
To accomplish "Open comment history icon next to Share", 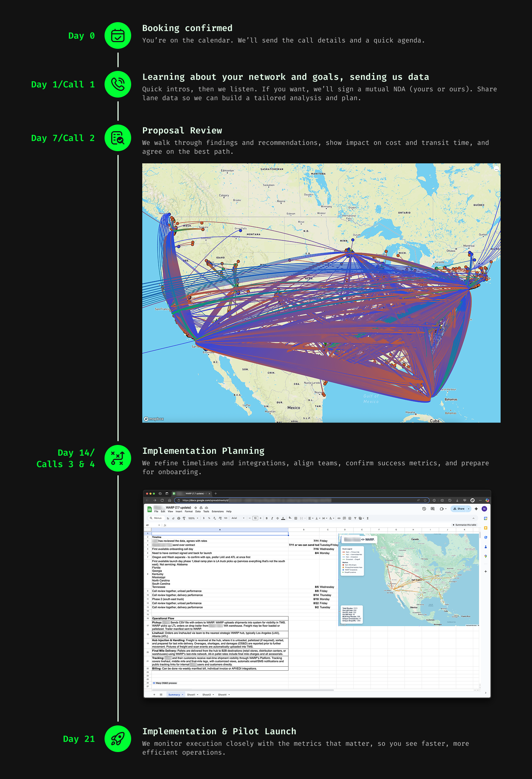I will [x=433, y=509].
